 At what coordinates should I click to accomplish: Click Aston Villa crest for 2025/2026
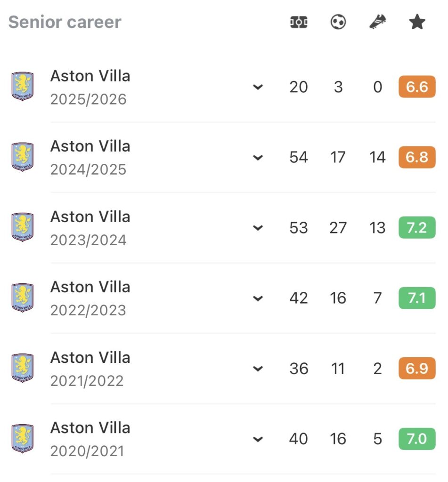[23, 87]
